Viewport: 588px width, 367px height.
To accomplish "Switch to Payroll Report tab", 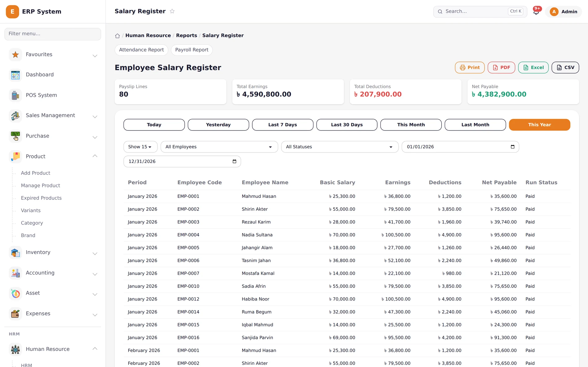I will click(192, 50).
